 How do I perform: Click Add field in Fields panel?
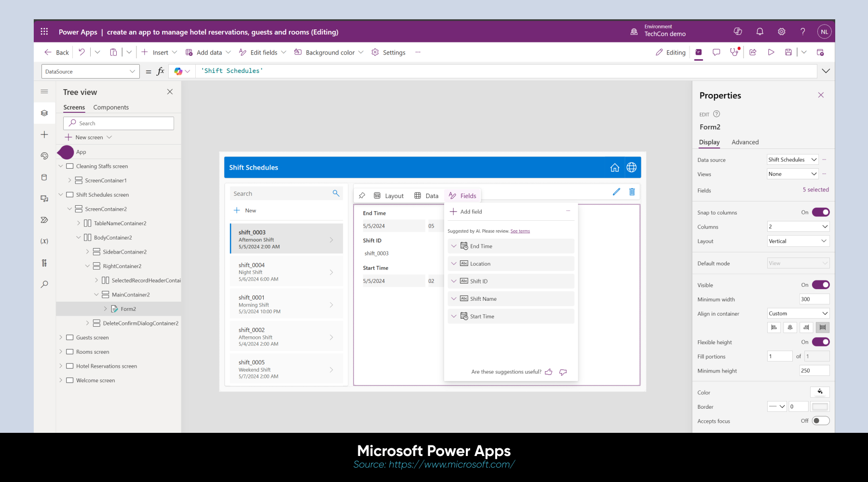[x=466, y=212]
